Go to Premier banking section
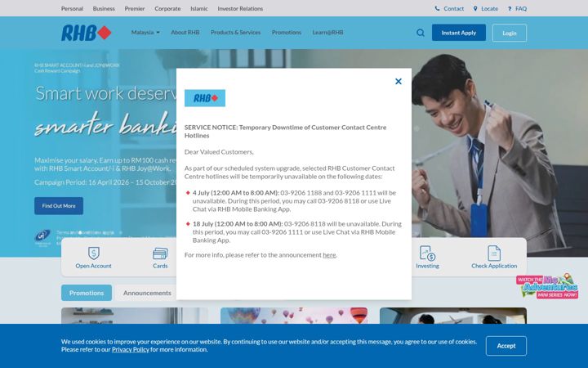Screen dimensions: 588x368 tap(135, 8)
